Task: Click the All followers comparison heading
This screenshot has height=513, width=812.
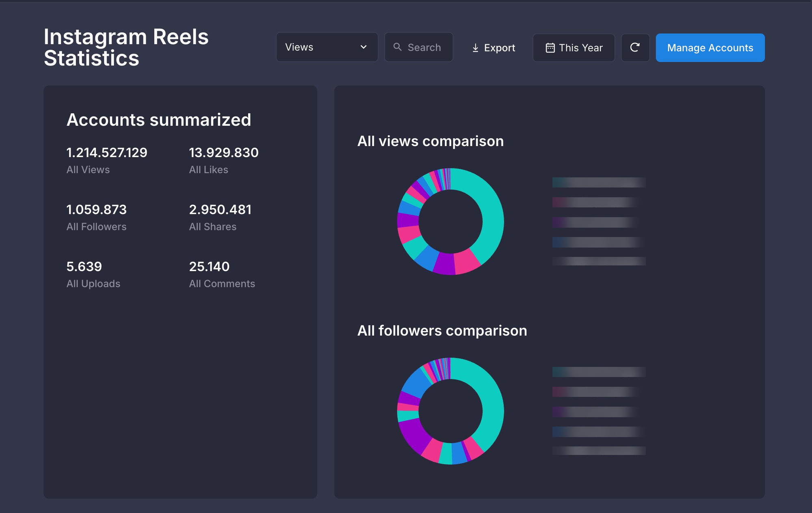Action: click(442, 331)
